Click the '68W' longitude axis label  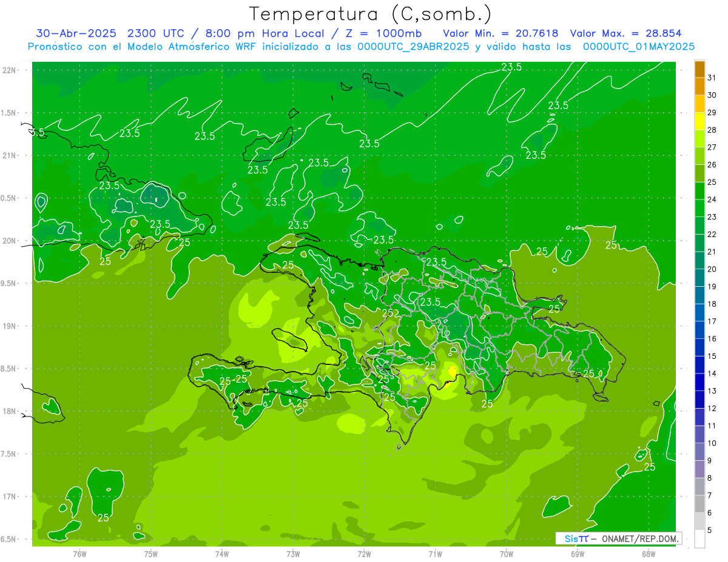point(649,554)
